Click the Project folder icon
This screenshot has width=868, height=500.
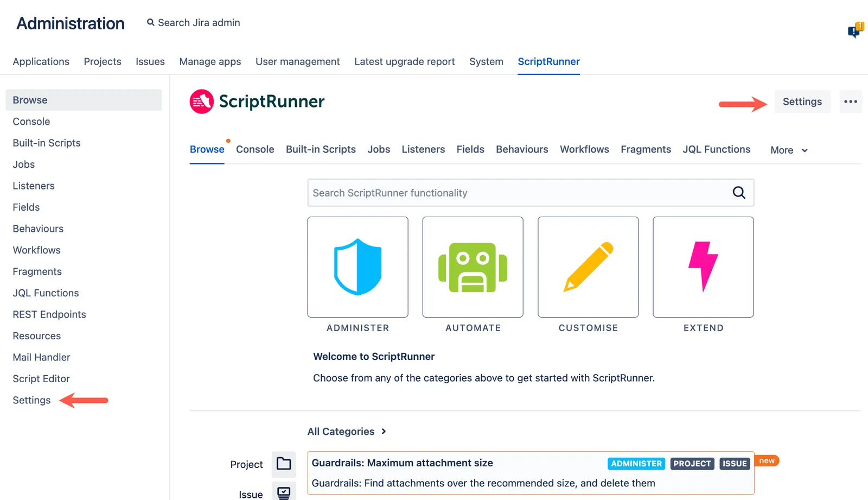coord(284,464)
